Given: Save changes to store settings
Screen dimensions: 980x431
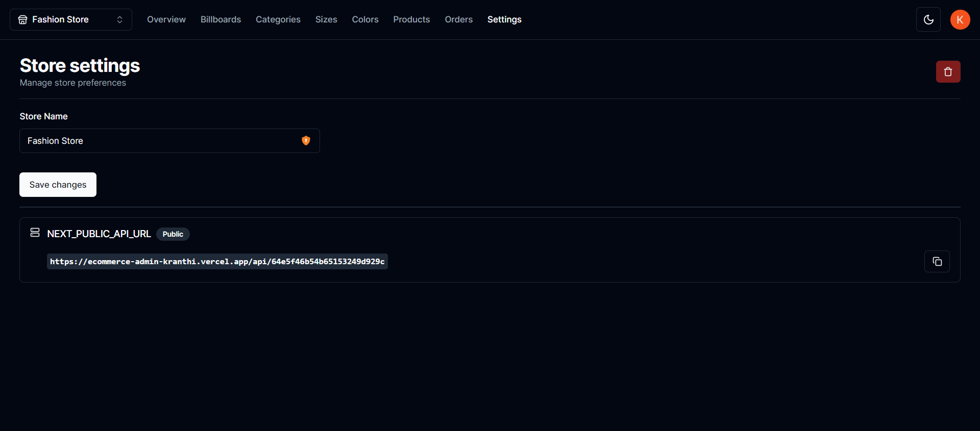Looking at the screenshot, I should pyautogui.click(x=58, y=185).
